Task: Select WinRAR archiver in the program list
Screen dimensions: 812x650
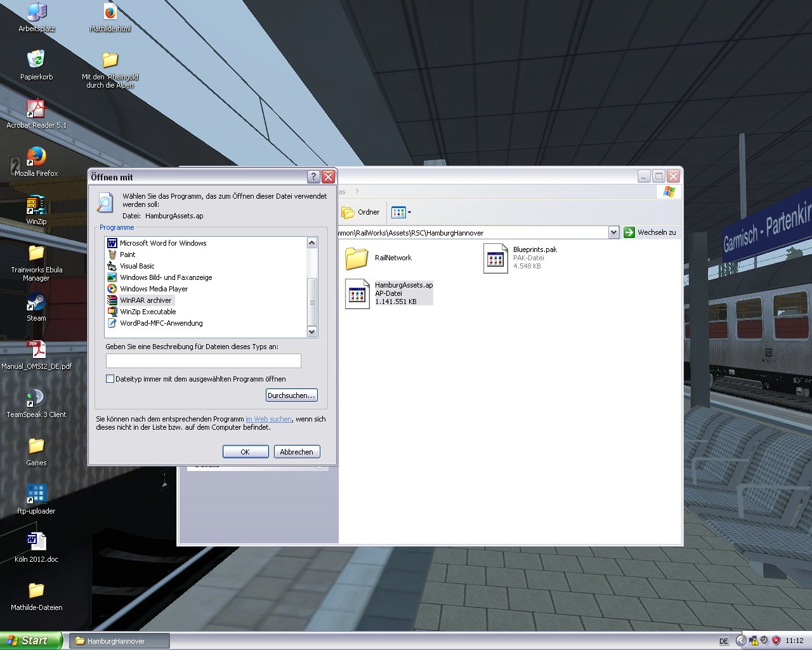Action: (x=140, y=300)
